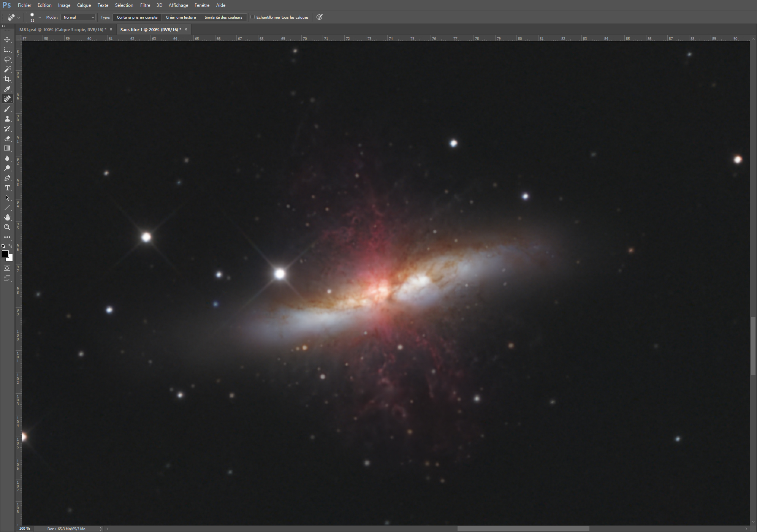757x532 pixels.
Task: Open the status bar info arrow
Action: pos(101,529)
